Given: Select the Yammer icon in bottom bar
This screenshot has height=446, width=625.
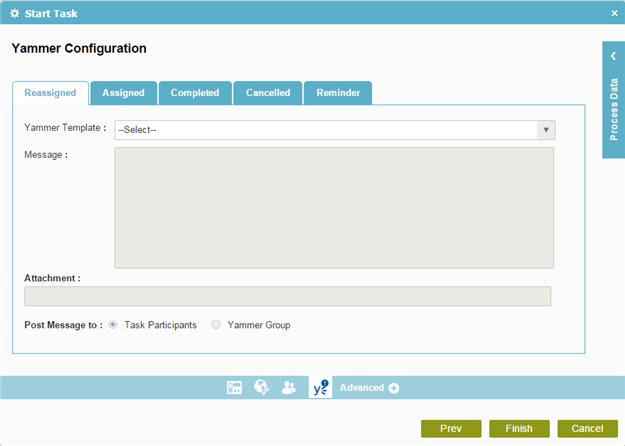Looking at the screenshot, I should pyautogui.click(x=320, y=387).
